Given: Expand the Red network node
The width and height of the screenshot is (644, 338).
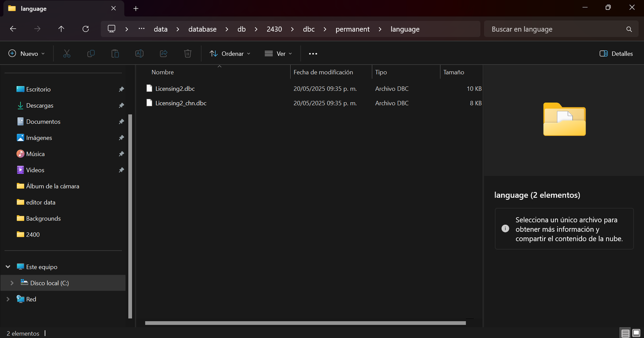Looking at the screenshot, I should point(8,299).
